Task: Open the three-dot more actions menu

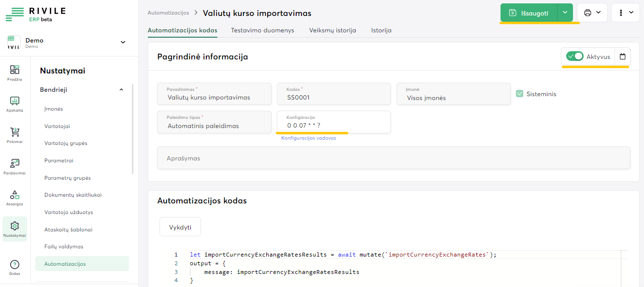Action: 625,13
